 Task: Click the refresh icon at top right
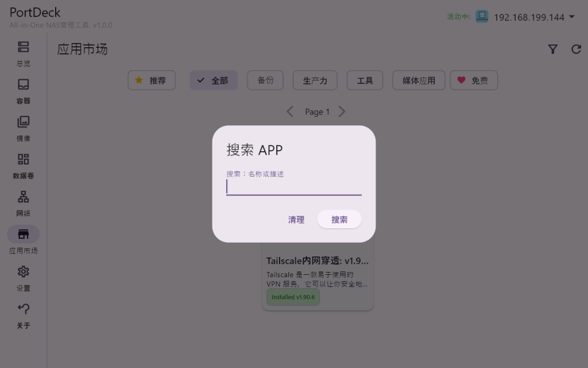coord(576,49)
